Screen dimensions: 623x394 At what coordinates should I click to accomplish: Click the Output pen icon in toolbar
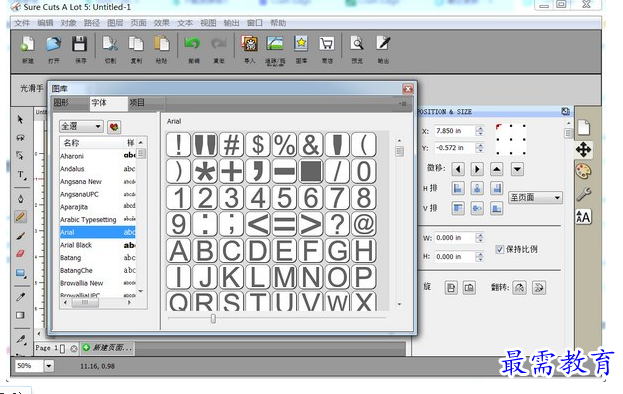point(383,43)
